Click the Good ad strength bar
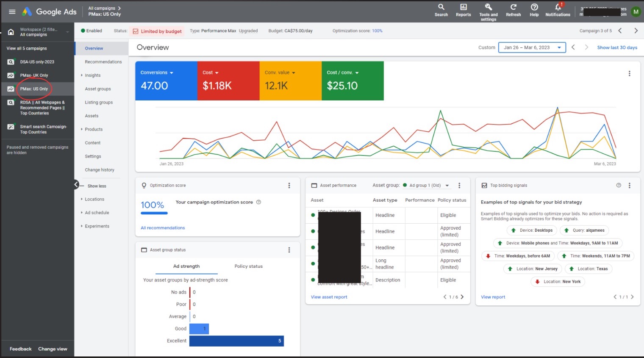Screen dimensions: 644x358 (x=199, y=329)
